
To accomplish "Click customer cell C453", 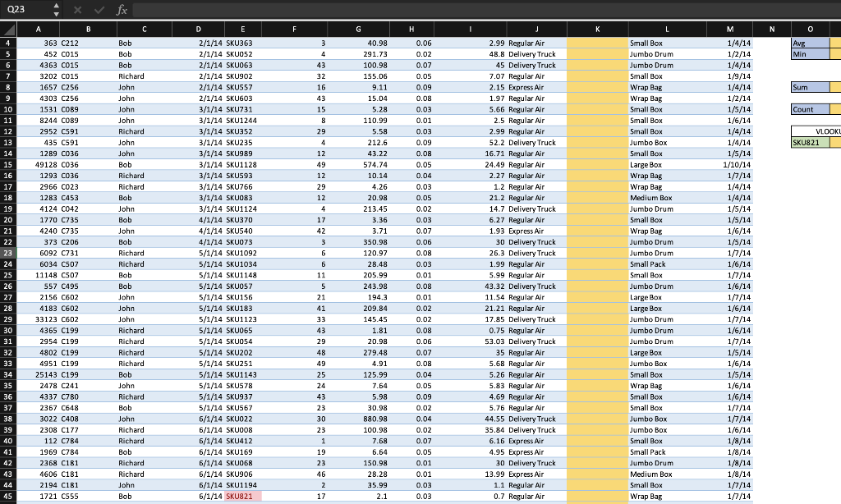I will point(89,198).
